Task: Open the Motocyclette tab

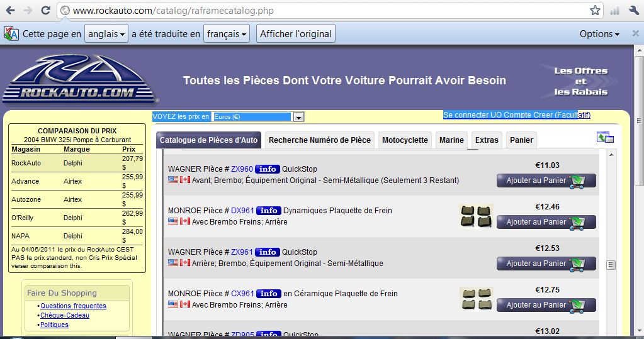Action: click(x=405, y=140)
